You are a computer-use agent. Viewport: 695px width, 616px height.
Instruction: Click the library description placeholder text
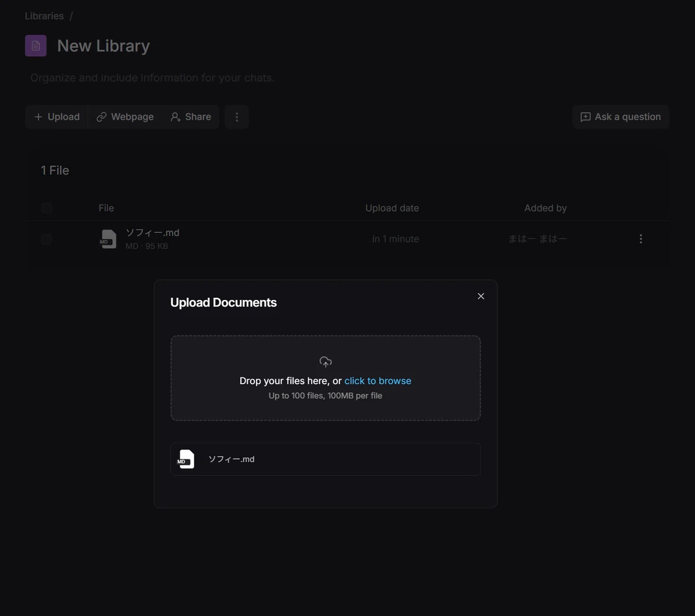point(152,78)
